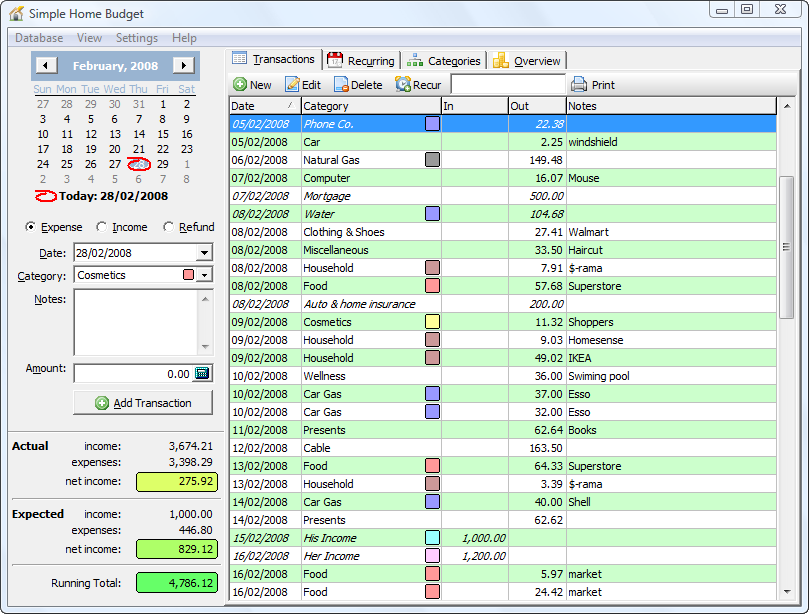Click the Add Transaction button

point(143,403)
